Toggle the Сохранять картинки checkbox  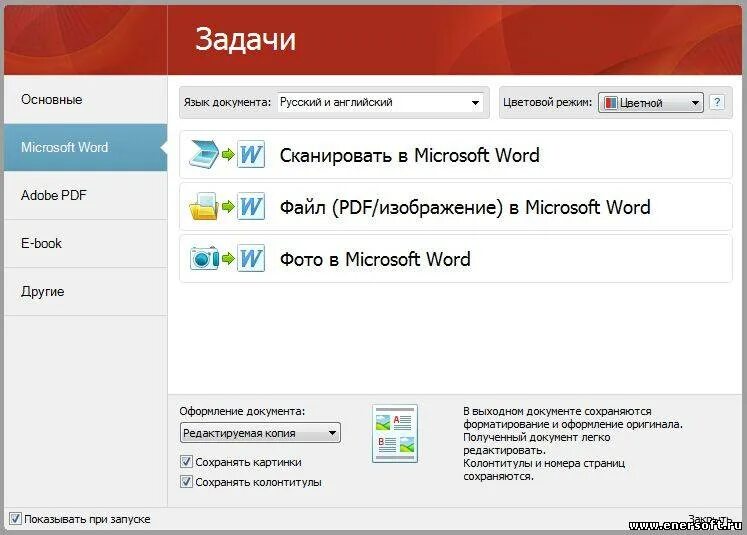(x=186, y=462)
